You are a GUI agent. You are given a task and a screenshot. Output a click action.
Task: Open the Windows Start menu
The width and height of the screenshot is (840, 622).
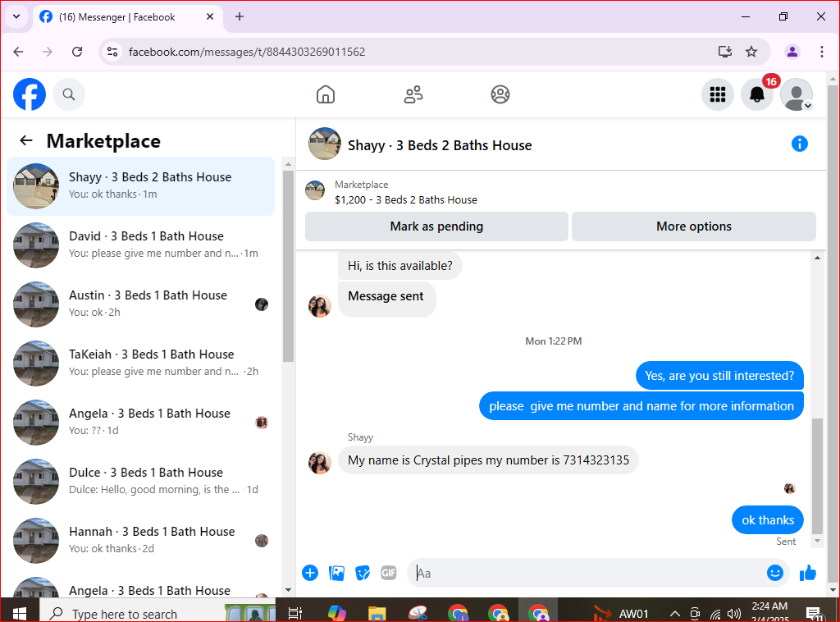tap(20, 613)
